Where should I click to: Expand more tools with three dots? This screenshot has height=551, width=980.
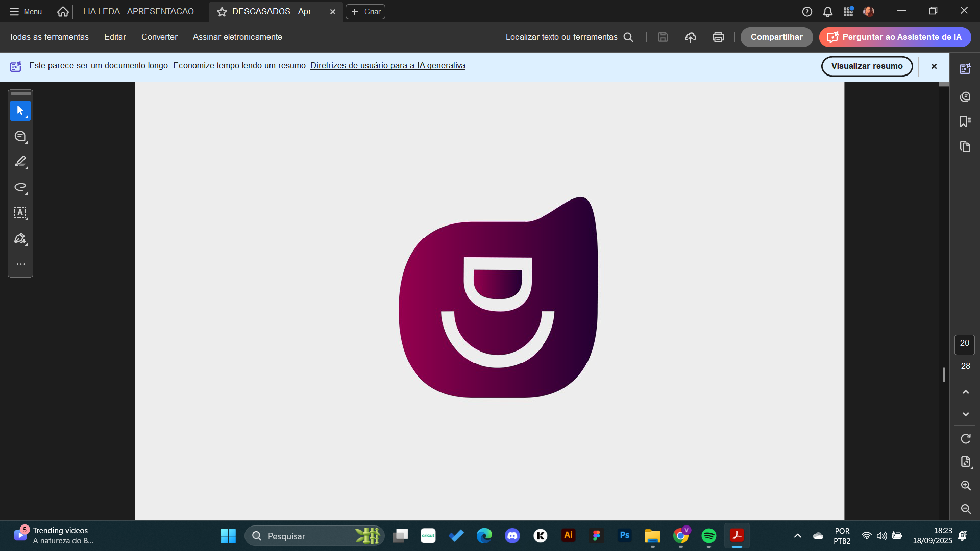point(20,264)
